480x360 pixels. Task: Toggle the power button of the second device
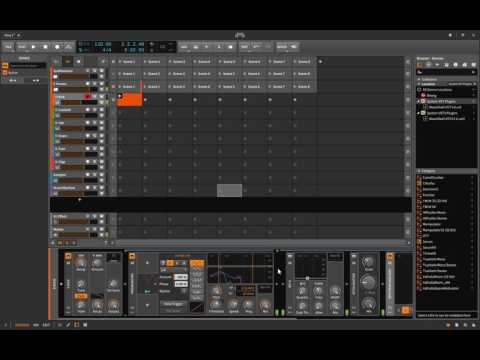tap(132, 256)
